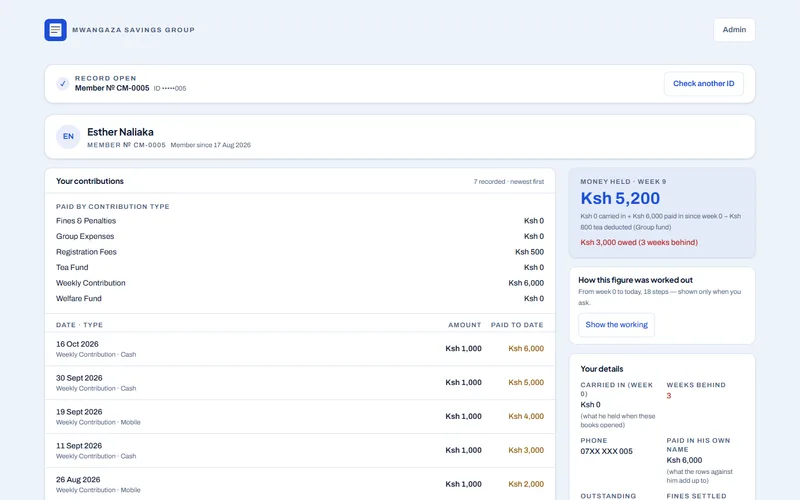Click Member № CM-0005 in record bar
The width and height of the screenshot is (800, 500).
pyautogui.click(x=112, y=88)
